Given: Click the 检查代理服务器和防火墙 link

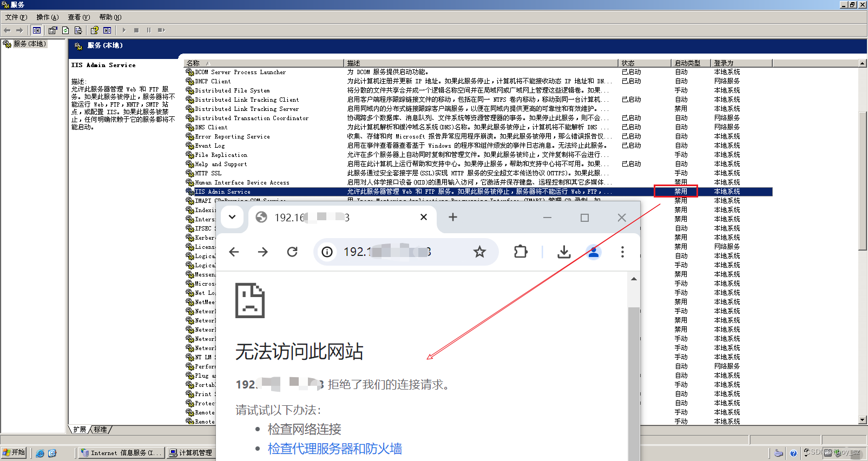Looking at the screenshot, I should 334,449.
